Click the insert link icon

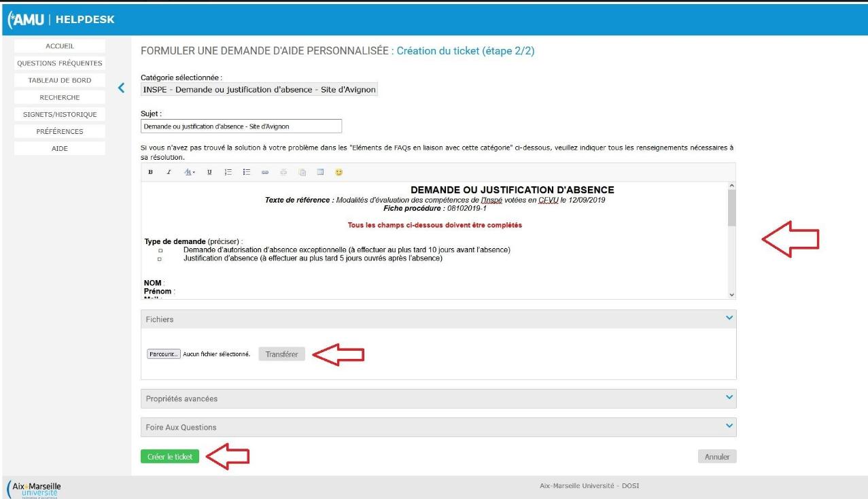[265, 173]
